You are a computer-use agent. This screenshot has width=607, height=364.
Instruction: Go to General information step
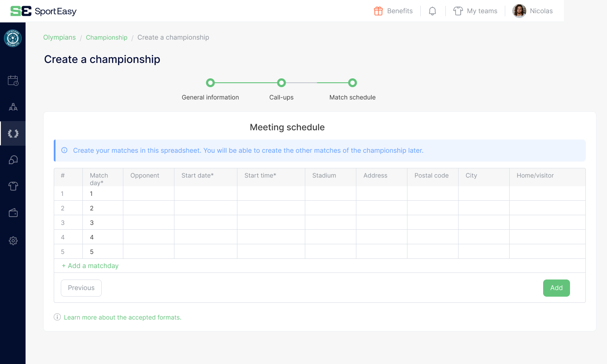coord(211,83)
